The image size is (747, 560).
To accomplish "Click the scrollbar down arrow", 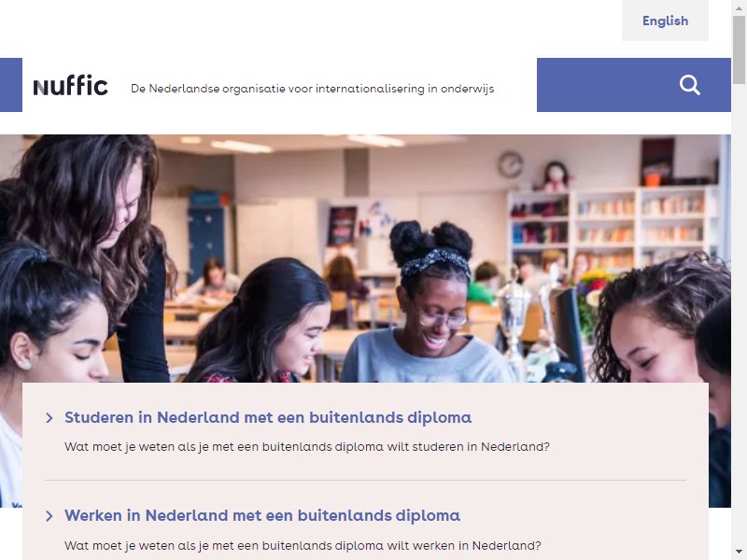I will pyautogui.click(x=739, y=552).
